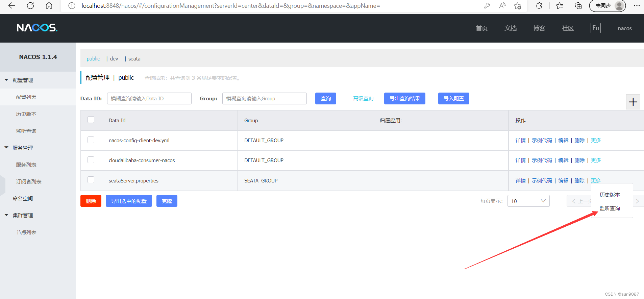This screenshot has height=299, width=644.
Task: Switch to the public namespace tab
Action: [93, 59]
